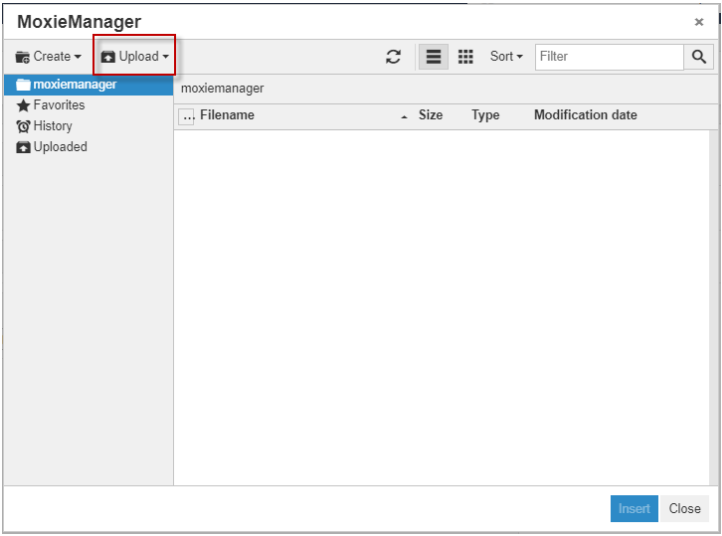Select the moxiemanager folder in sidebar

pos(88,85)
